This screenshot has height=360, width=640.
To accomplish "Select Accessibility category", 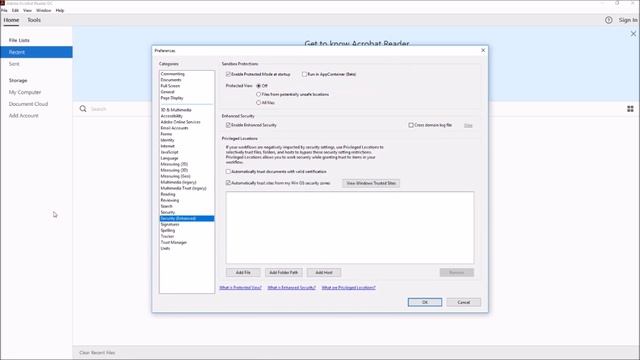I will click(171, 116).
